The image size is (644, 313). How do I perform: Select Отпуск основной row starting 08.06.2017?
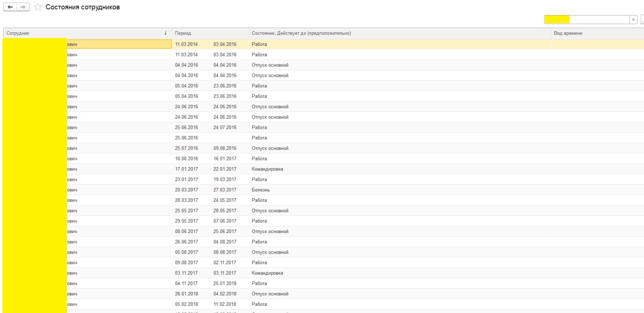270,231
